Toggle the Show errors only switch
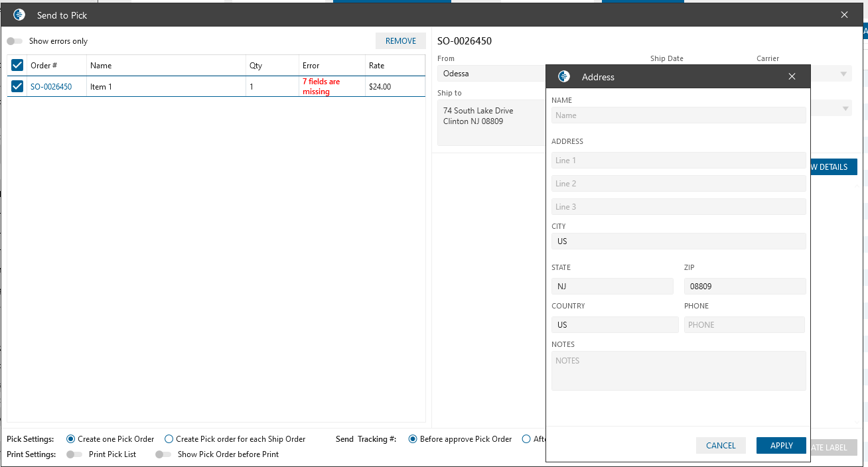Screen dimensions: 868x467 coord(15,41)
